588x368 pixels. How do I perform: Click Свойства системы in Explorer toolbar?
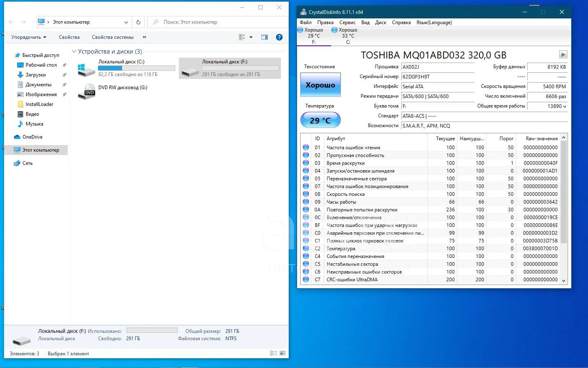pyautogui.click(x=113, y=37)
